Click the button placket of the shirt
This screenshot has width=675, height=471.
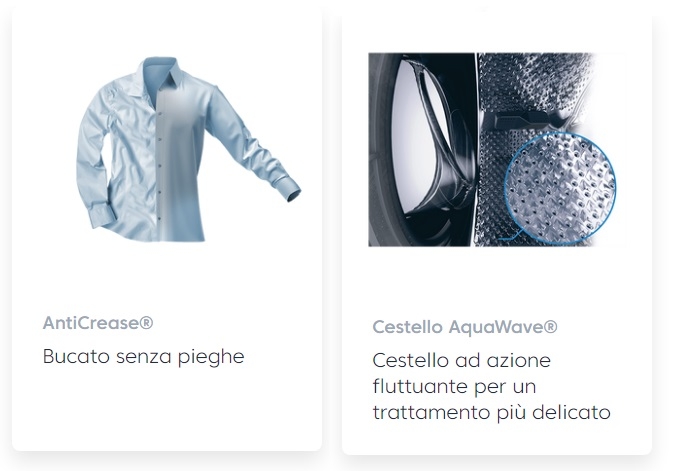click(x=159, y=164)
